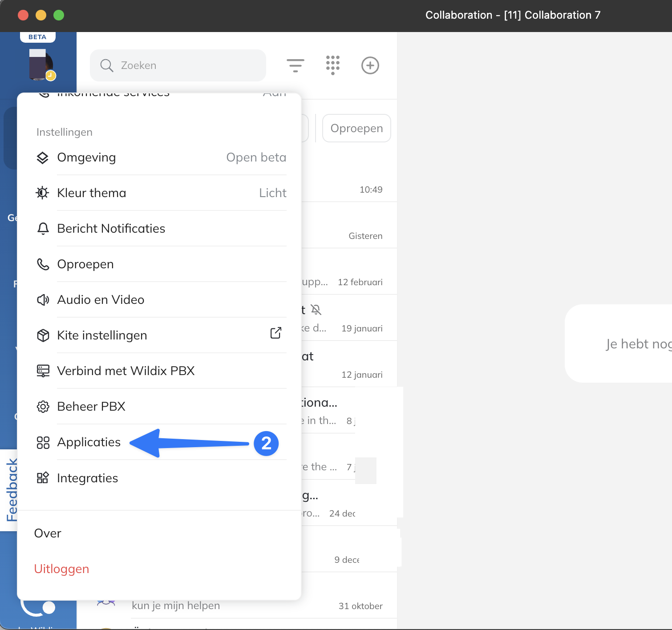The height and width of the screenshot is (630, 672).
Task: Open the Applicaties menu entry
Action: coord(89,442)
